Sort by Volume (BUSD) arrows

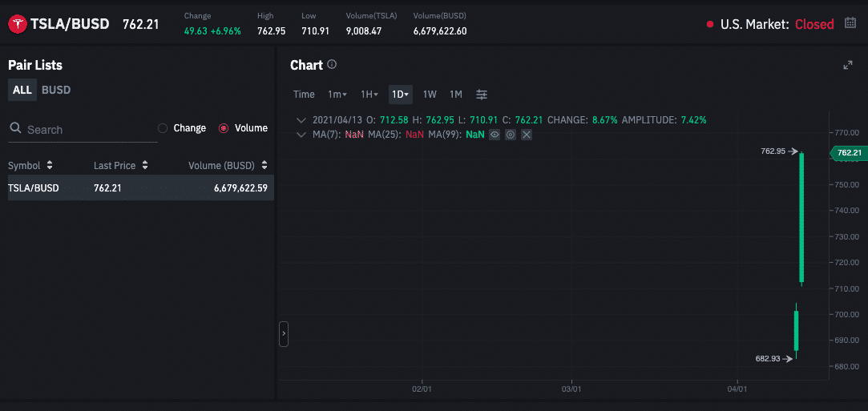tap(264, 165)
